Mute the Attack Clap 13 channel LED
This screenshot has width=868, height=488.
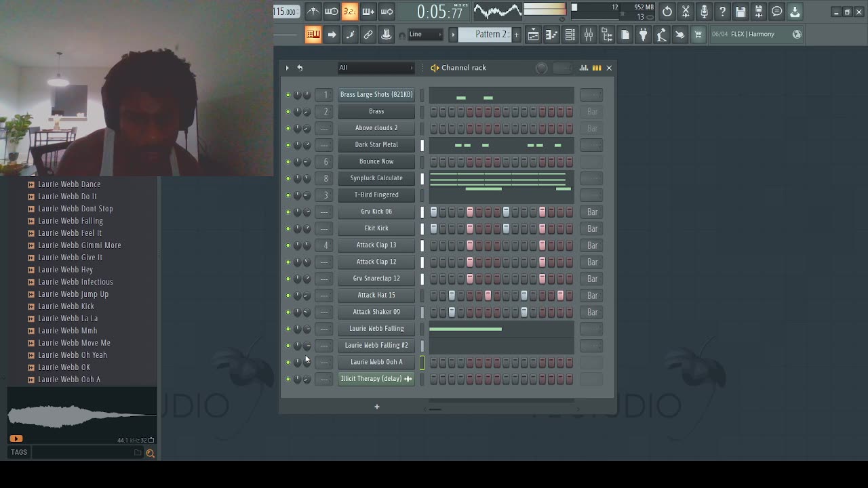coord(288,245)
